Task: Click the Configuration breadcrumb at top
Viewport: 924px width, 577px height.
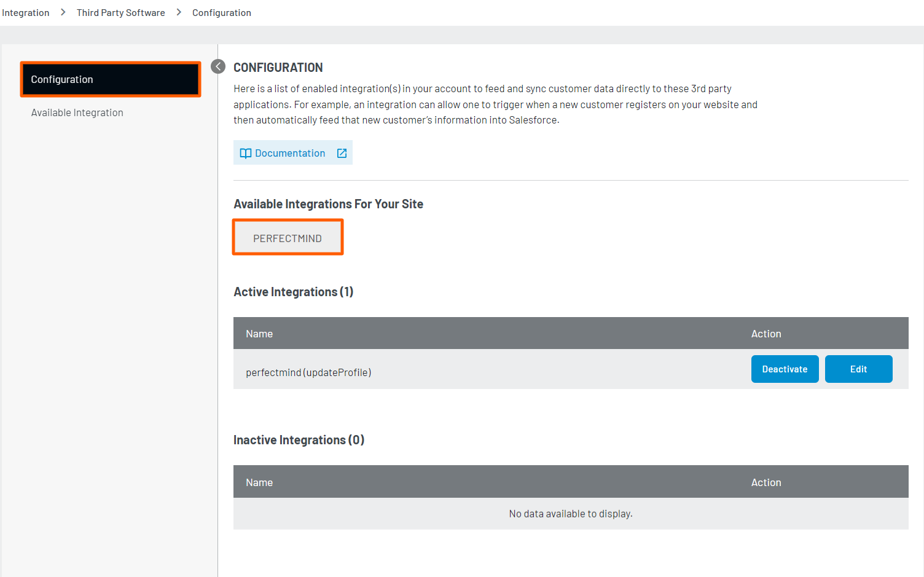Action: click(x=222, y=13)
